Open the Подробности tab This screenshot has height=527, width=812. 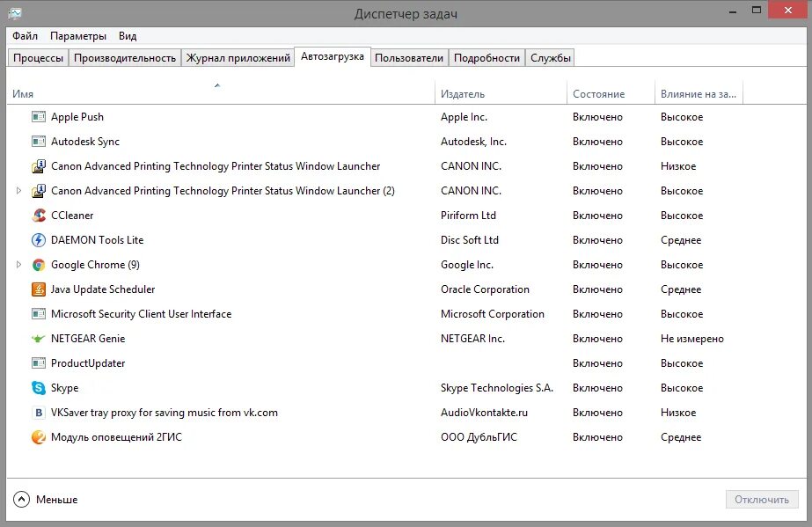pyautogui.click(x=486, y=58)
